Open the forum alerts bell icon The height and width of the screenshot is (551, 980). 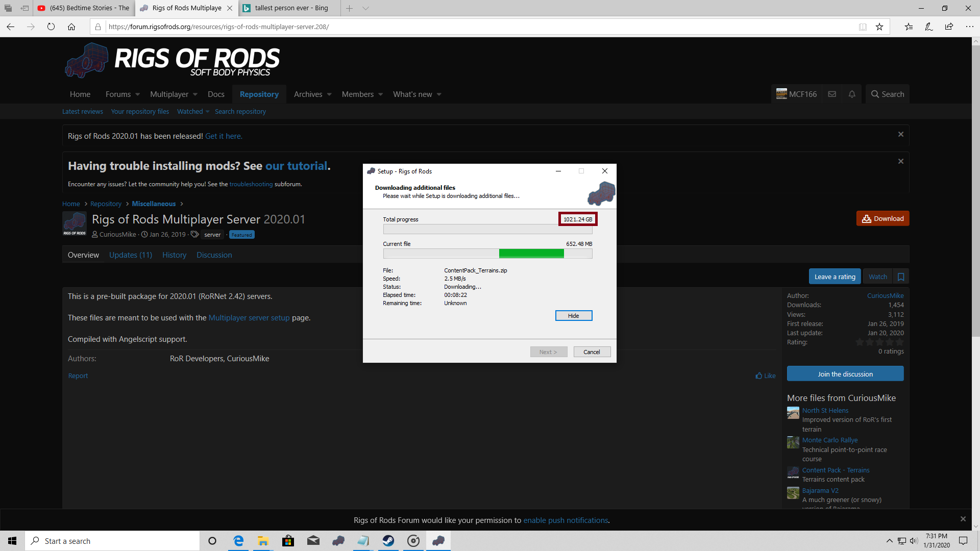[x=852, y=94]
